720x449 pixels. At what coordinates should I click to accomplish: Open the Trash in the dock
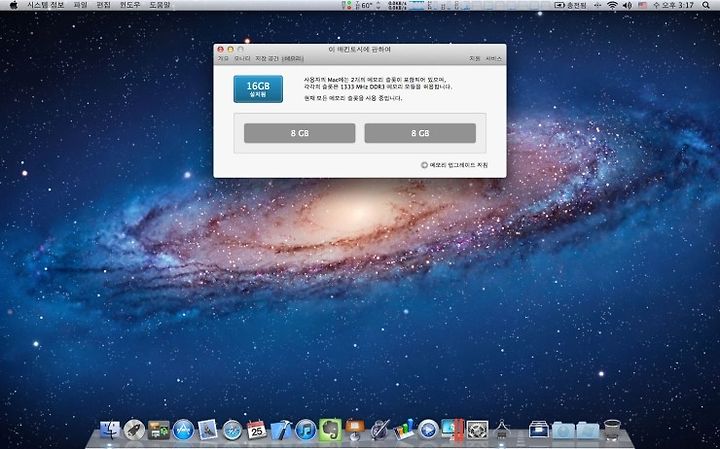click(612, 430)
